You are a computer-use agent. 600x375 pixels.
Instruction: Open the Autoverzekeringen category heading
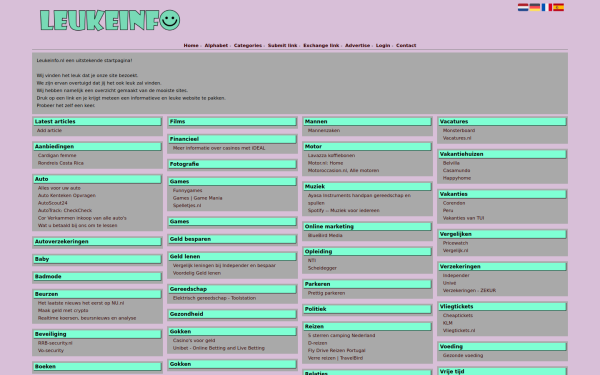97,241
